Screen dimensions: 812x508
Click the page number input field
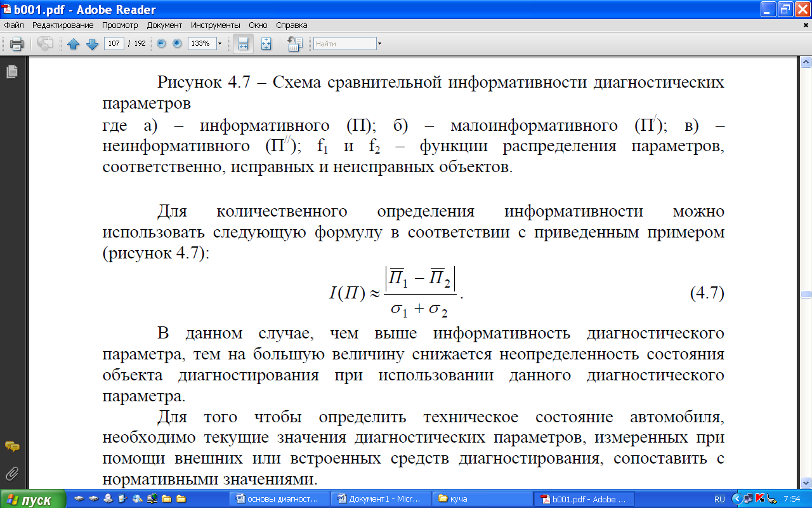[114, 44]
